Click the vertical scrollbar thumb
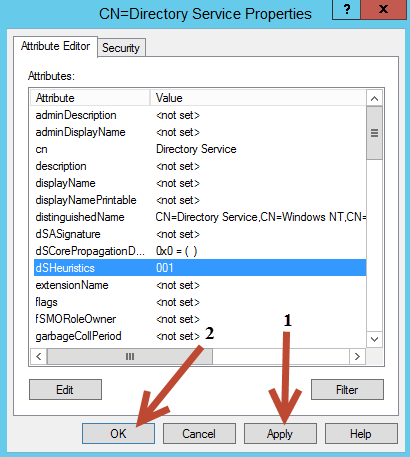The height and width of the screenshot is (457, 410). click(x=374, y=133)
